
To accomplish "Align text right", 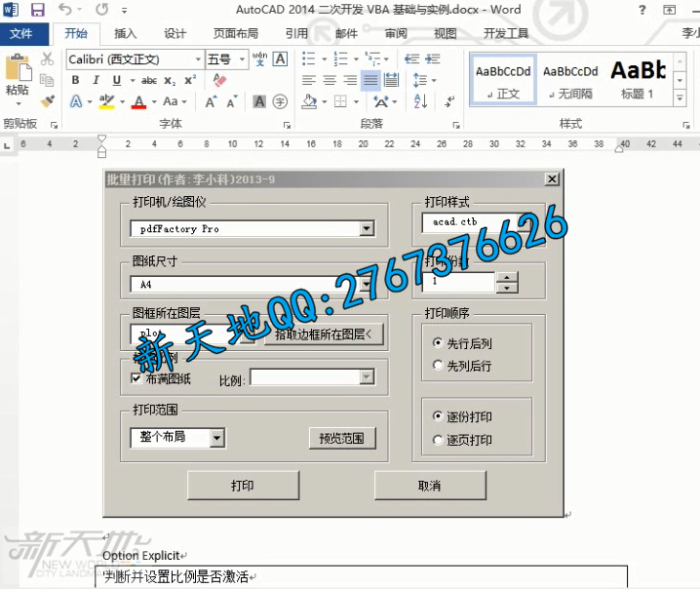I will [x=350, y=80].
